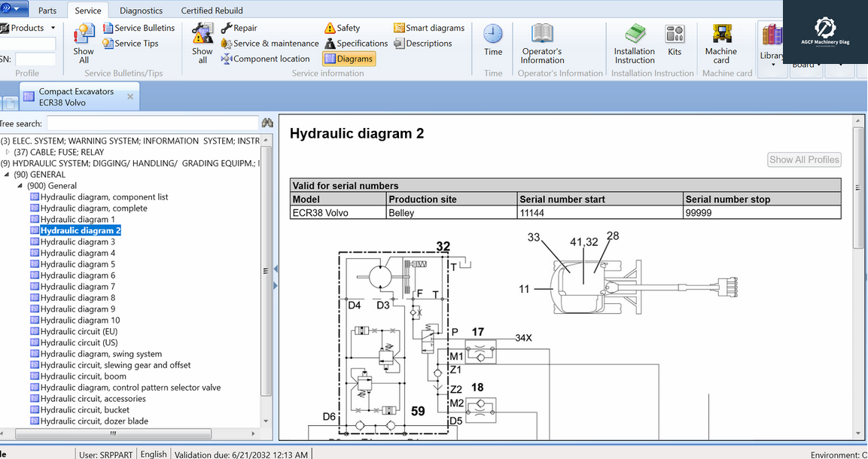The width and height of the screenshot is (868, 459).
Task: Click the Tree search input field
Action: [152, 123]
